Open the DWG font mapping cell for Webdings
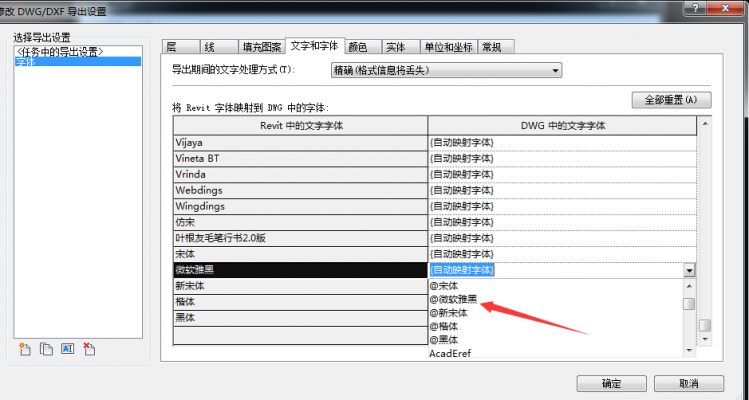The image size is (749, 400). tap(562, 190)
